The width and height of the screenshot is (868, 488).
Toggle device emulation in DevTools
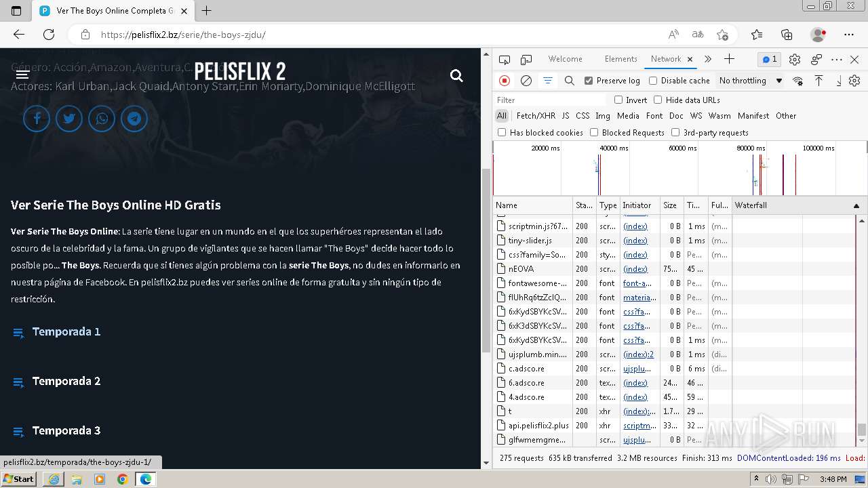[526, 60]
